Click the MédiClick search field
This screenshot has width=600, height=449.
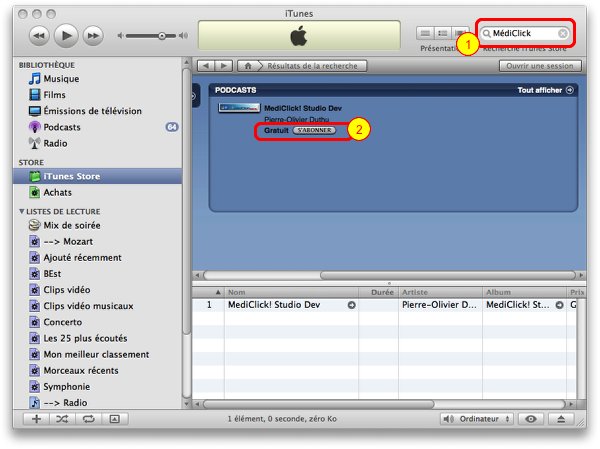point(524,34)
